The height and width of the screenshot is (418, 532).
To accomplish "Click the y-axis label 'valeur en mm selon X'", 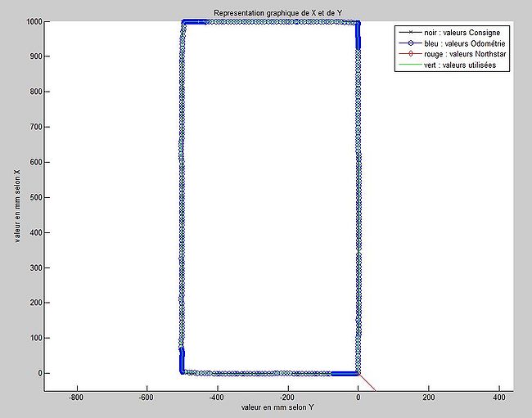I will (x=17, y=205).
